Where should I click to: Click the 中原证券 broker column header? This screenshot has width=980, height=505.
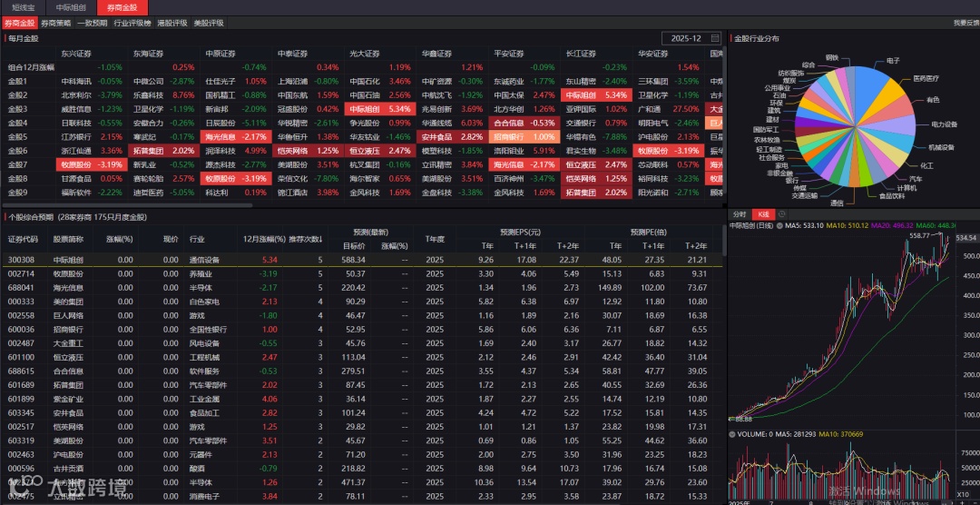click(220, 54)
